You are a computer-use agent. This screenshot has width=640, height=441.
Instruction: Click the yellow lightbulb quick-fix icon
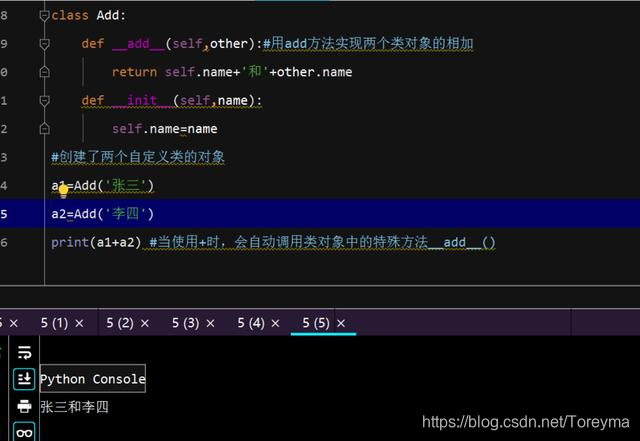(x=63, y=191)
